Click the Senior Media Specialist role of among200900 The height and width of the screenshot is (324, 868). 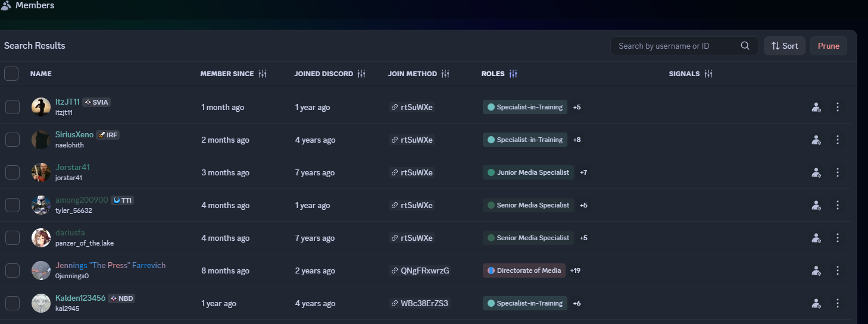[528, 205]
